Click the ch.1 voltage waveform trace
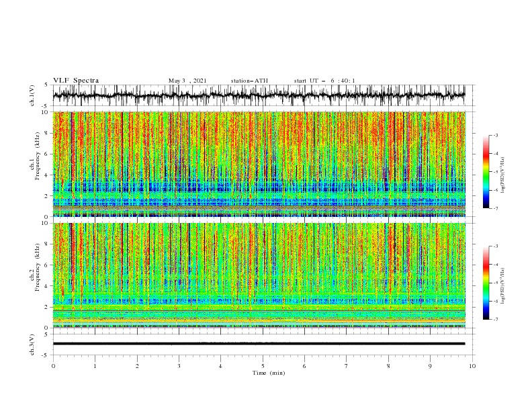Viewport: 532px width, 411px height. [x=259, y=95]
